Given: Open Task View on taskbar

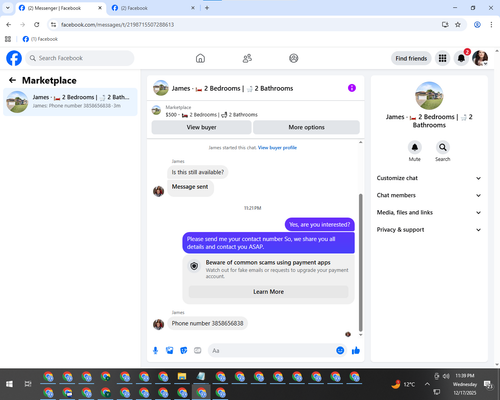Looking at the screenshot, I should [28, 384].
